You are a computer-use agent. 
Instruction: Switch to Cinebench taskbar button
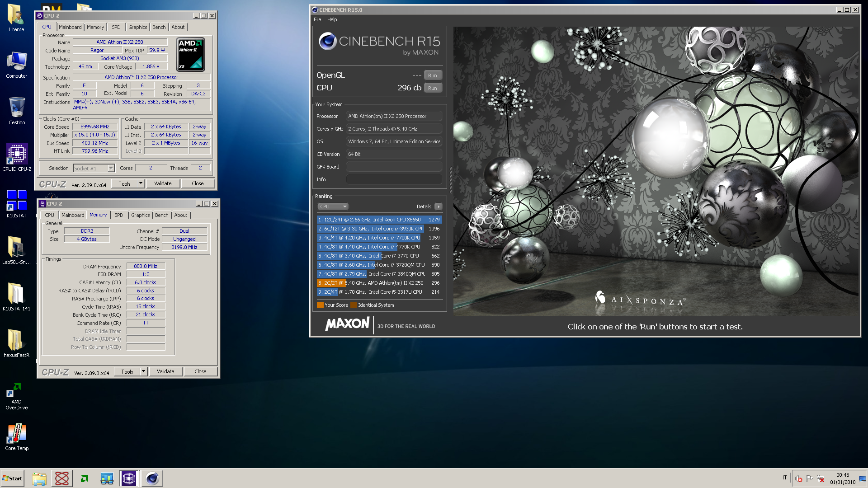pyautogui.click(x=152, y=479)
